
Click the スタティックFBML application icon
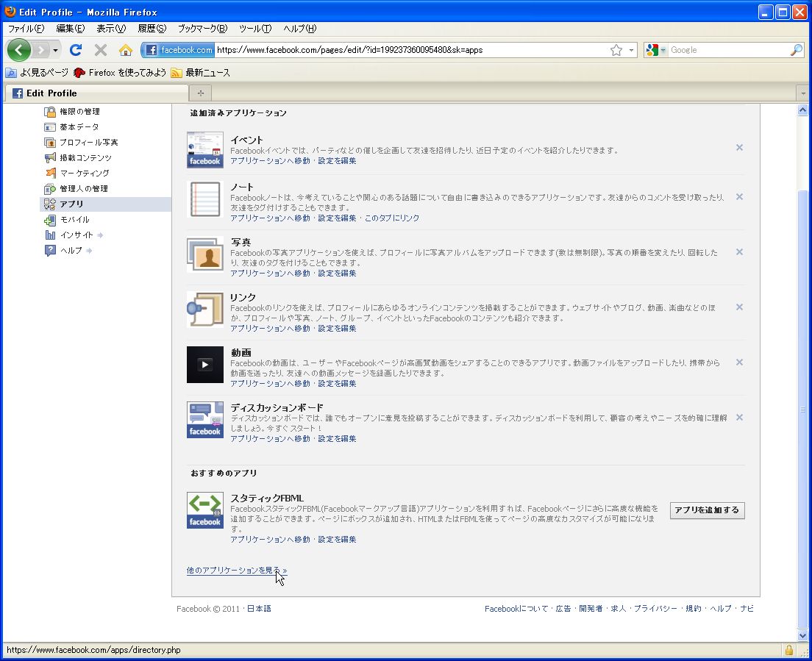[205, 510]
